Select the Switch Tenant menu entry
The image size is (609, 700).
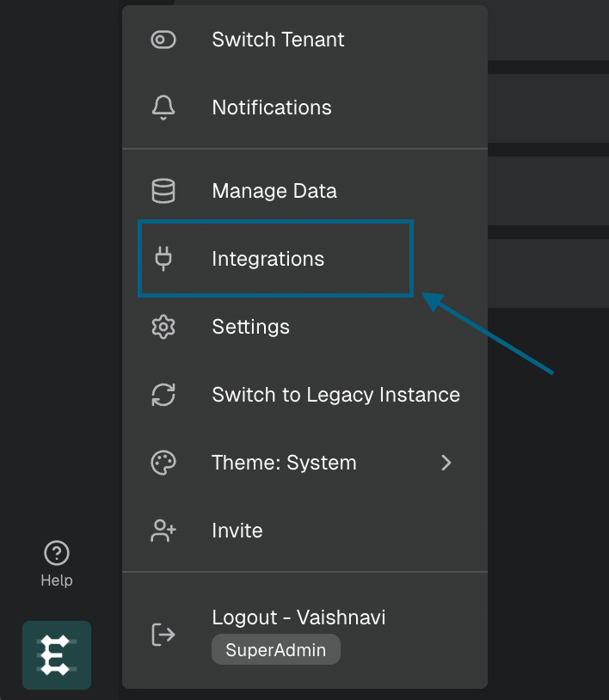[x=305, y=40]
